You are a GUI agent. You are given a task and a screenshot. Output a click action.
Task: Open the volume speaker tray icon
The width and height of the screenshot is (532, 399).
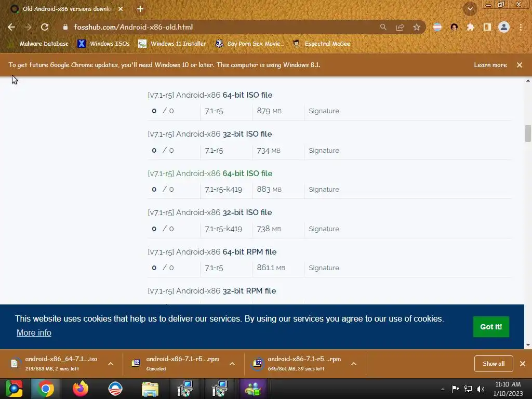pyautogui.click(x=481, y=389)
